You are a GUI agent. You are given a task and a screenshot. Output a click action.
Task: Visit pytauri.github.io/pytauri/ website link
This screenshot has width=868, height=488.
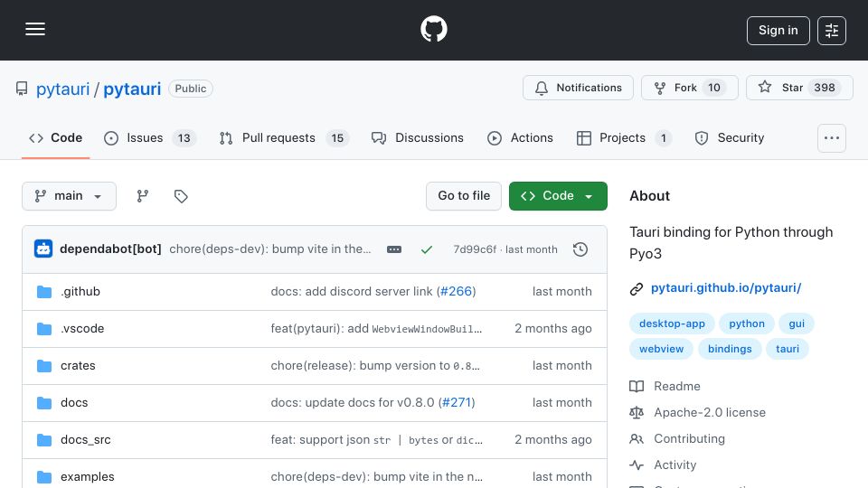click(x=726, y=287)
